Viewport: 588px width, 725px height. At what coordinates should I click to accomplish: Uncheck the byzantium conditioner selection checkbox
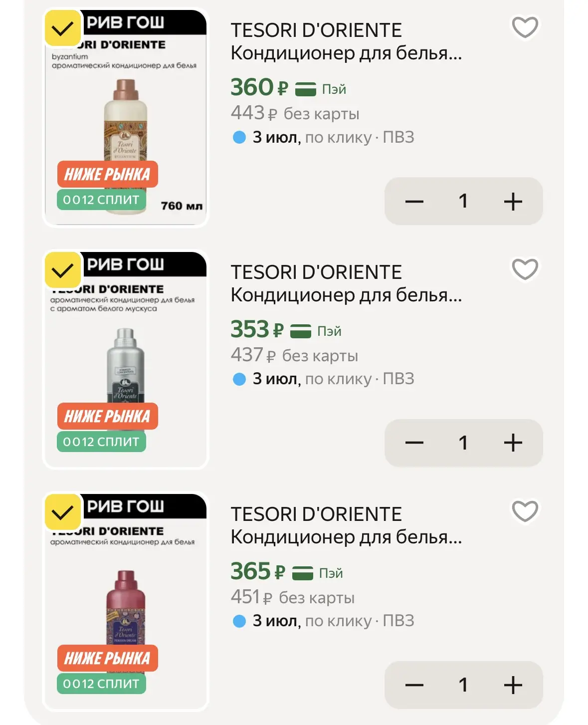pyautogui.click(x=63, y=28)
